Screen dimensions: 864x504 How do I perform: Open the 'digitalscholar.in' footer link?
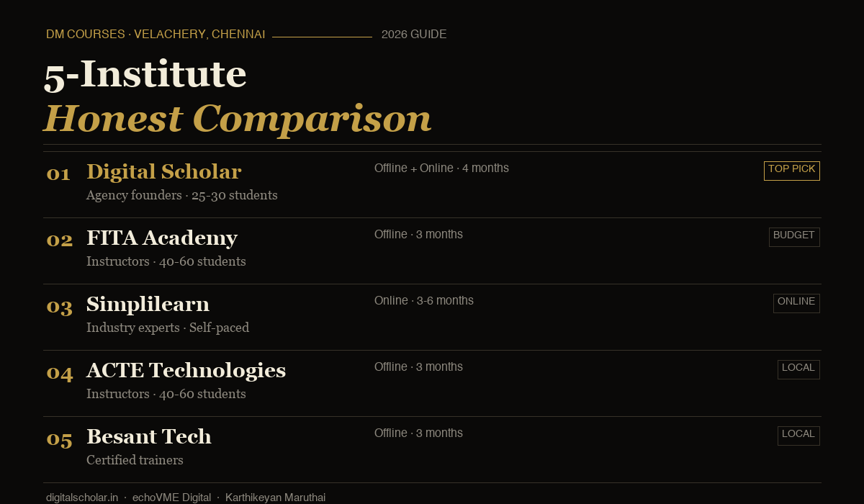coord(82,498)
